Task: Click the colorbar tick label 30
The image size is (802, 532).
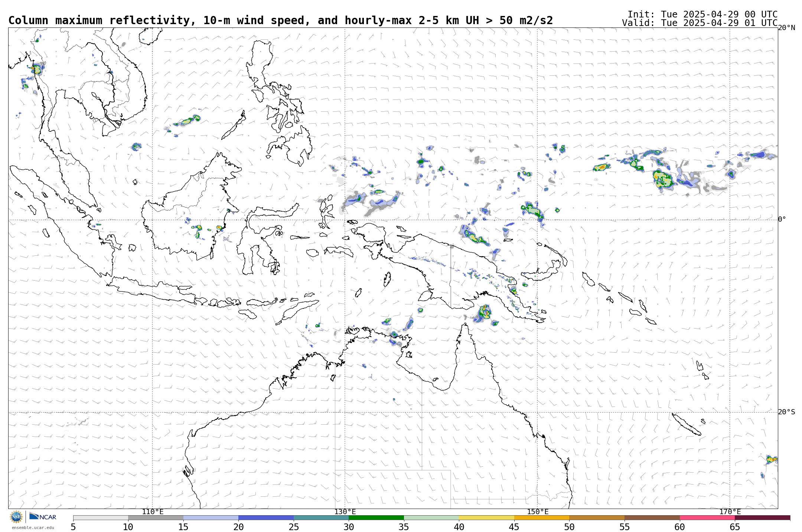Action: click(349, 527)
